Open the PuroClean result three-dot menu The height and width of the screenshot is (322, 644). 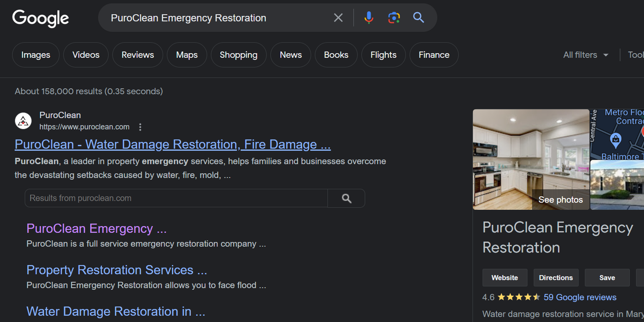click(x=140, y=127)
